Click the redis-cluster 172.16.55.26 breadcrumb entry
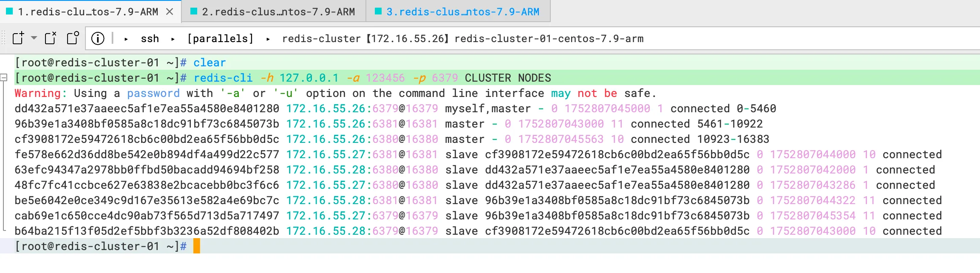The height and width of the screenshot is (273, 980). pyautogui.click(x=463, y=39)
